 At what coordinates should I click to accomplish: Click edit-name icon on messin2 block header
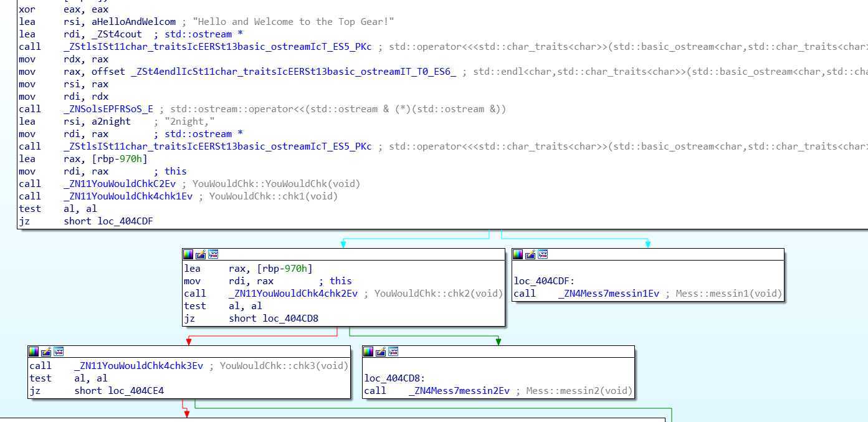click(381, 352)
